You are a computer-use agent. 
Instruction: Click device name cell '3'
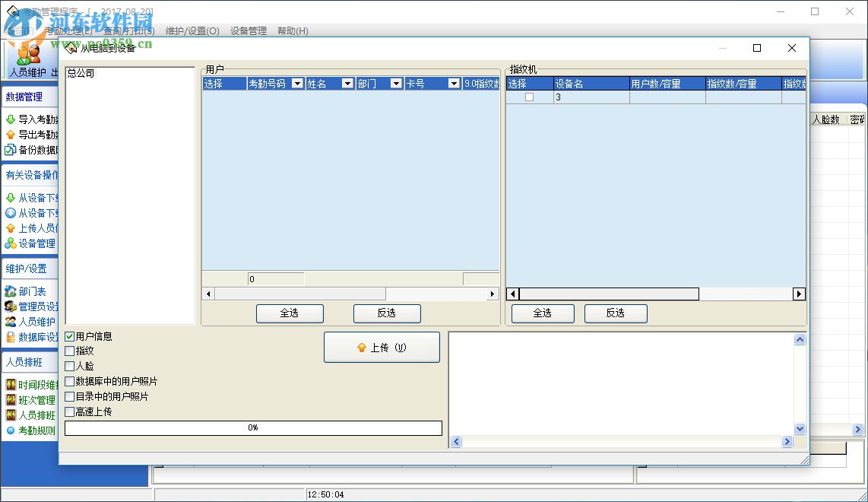coord(591,97)
